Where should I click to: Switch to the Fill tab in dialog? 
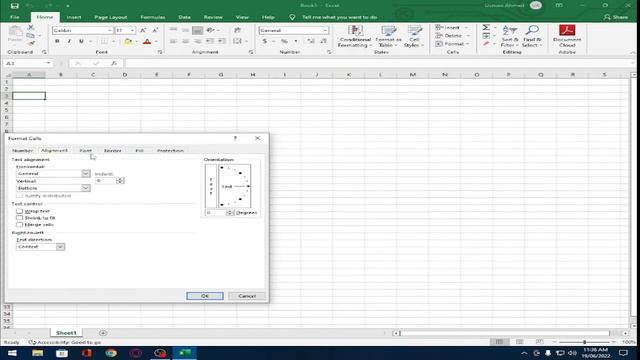click(140, 151)
